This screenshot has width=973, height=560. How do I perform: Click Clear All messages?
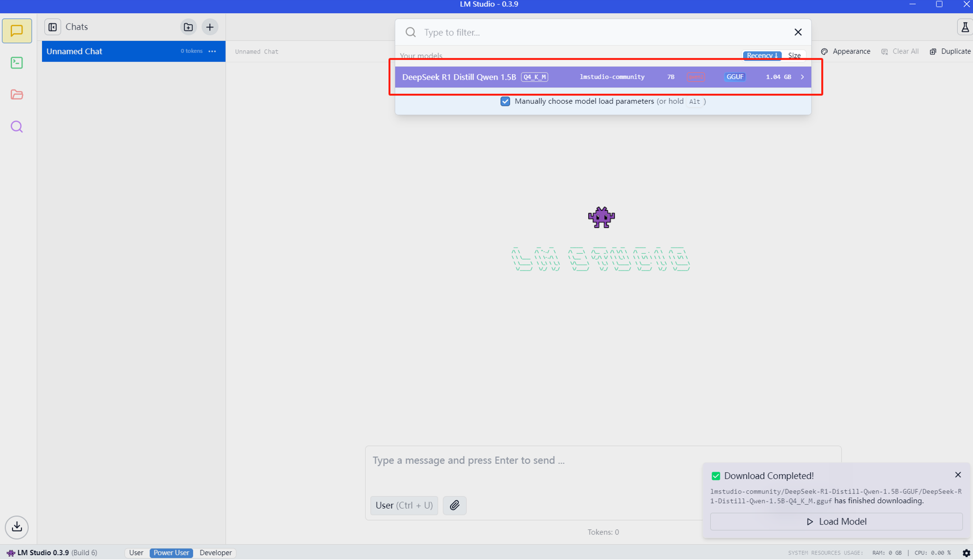coord(900,51)
